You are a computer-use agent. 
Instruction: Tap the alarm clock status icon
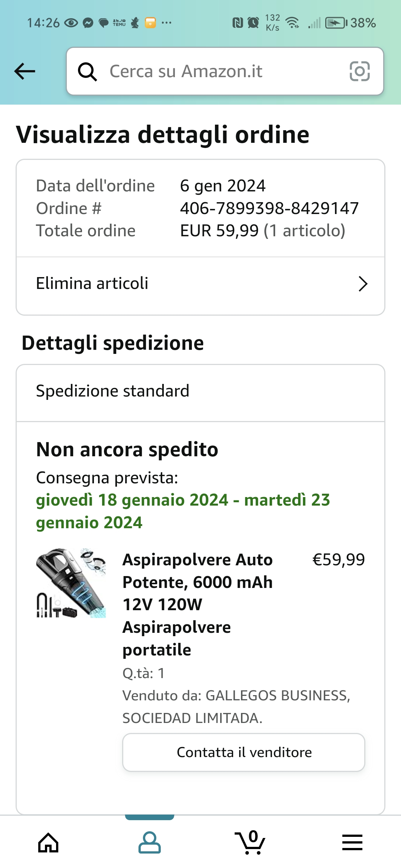pos(253,23)
